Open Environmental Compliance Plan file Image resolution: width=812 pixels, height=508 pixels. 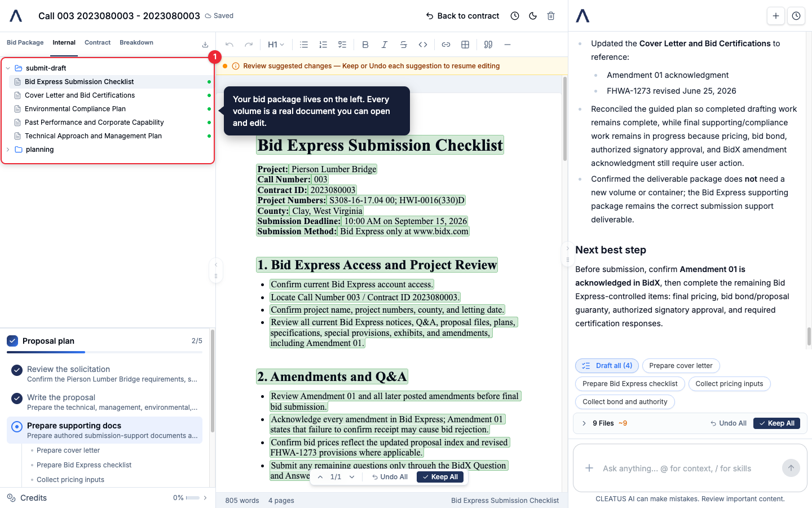point(111,109)
